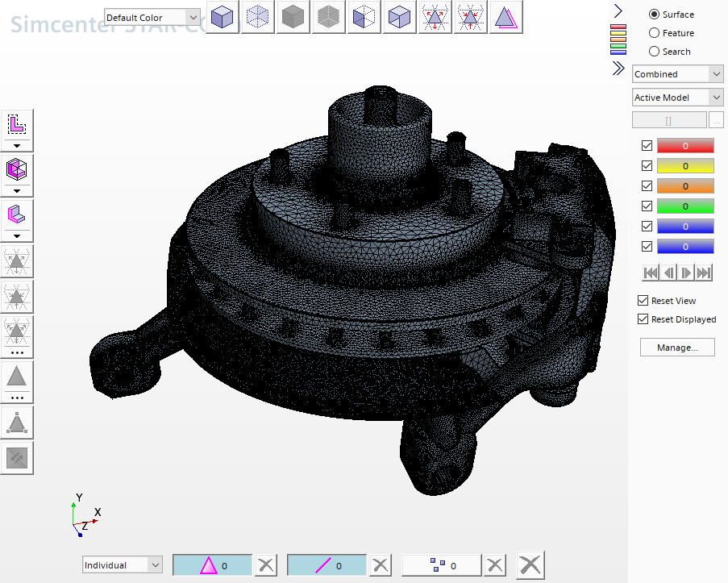Open the Active Model dropdown

[677, 97]
